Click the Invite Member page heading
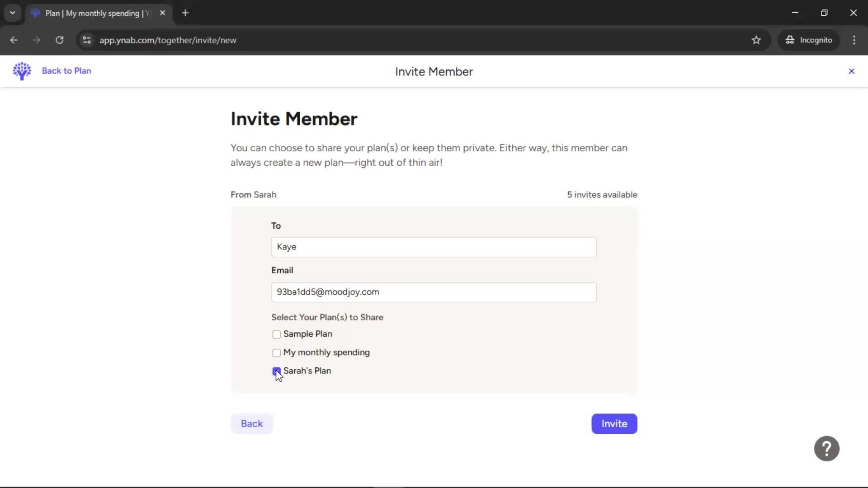The image size is (868, 488). 294,119
